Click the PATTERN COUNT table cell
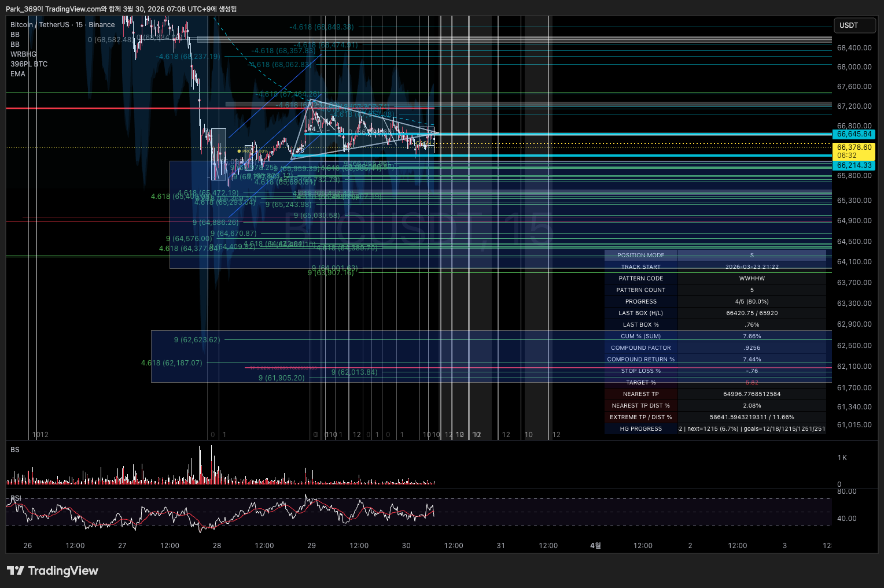Image resolution: width=884 pixels, height=588 pixels. pyautogui.click(x=641, y=290)
